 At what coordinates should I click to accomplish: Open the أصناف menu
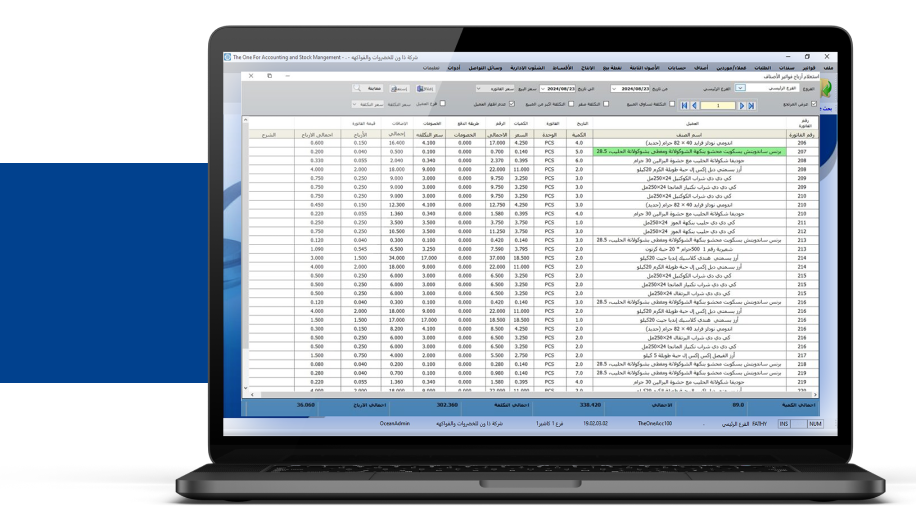[x=701, y=68]
